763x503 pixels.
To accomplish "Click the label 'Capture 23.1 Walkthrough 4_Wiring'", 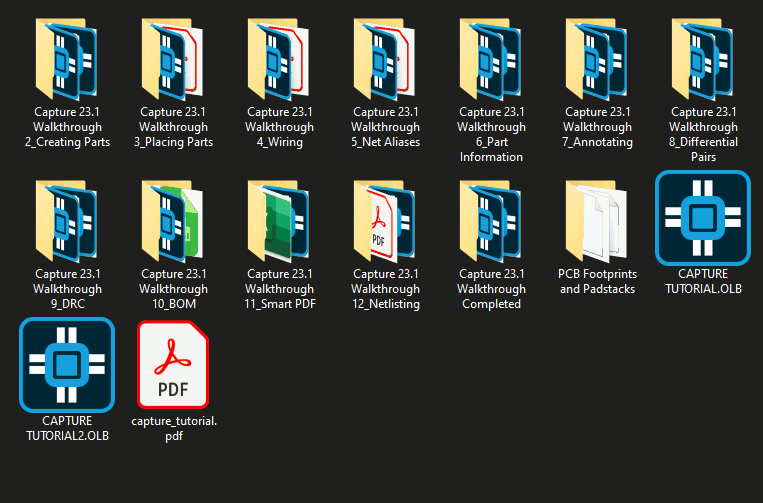I will click(279, 127).
